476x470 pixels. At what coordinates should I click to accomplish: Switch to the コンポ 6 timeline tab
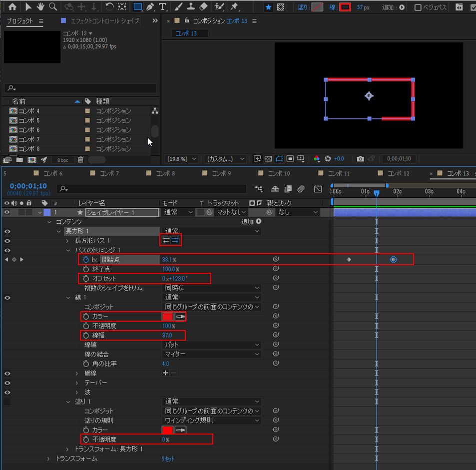click(52, 173)
